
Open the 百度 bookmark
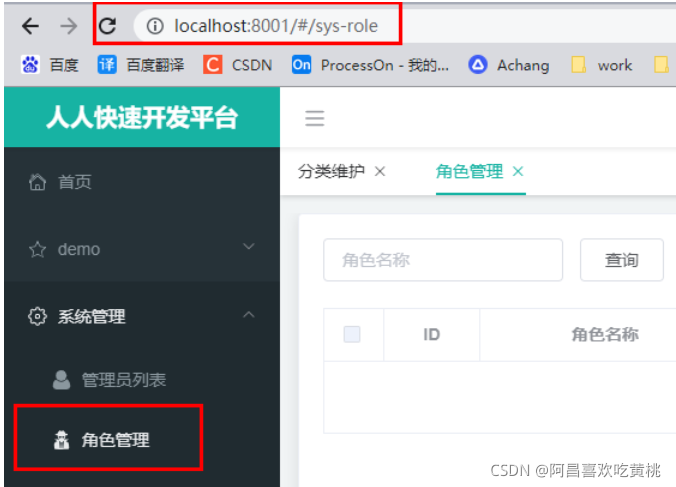click(50, 65)
